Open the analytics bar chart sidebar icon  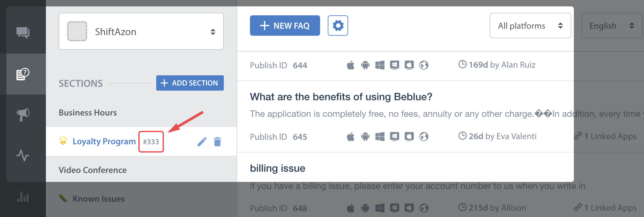pyautogui.click(x=23, y=197)
